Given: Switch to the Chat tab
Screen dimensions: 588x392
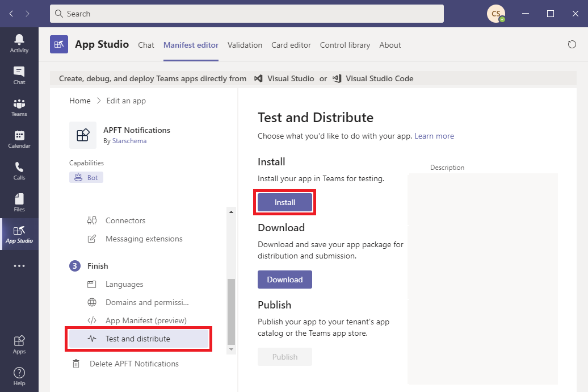Looking at the screenshot, I should pos(146,45).
